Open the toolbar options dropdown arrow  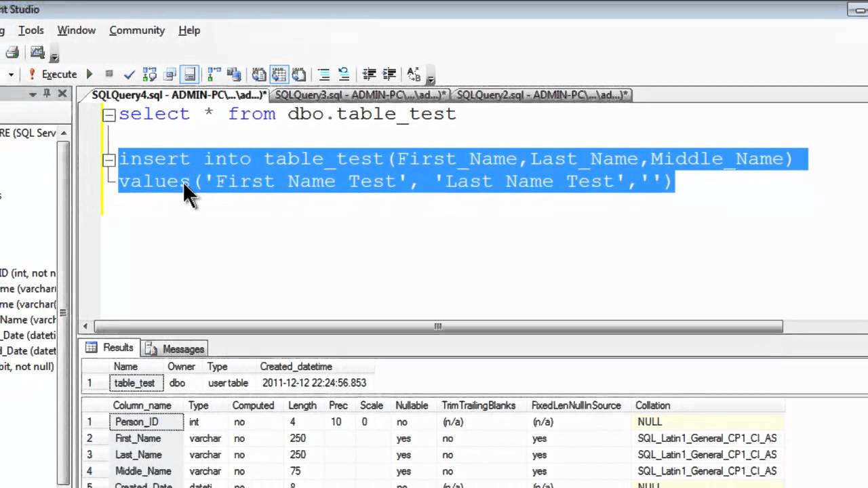430,79
